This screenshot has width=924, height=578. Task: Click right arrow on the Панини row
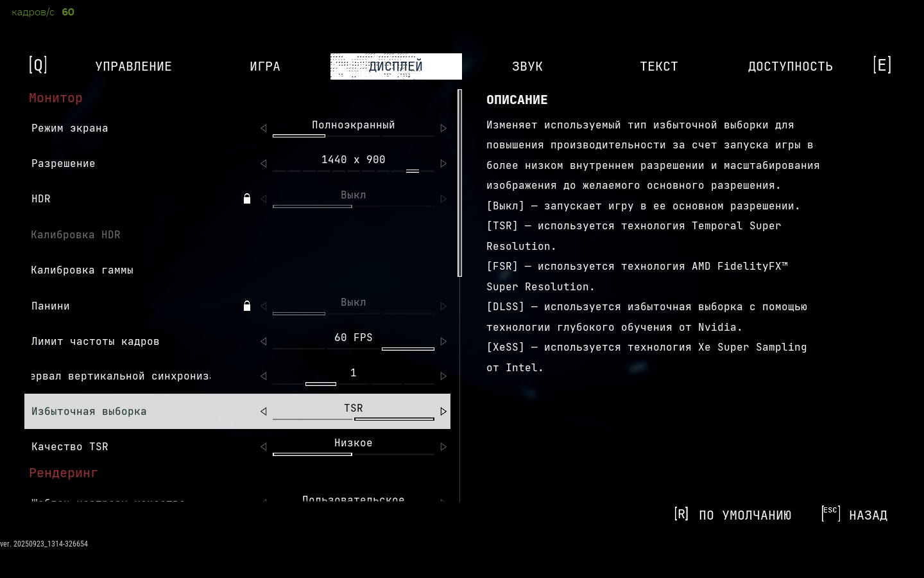click(443, 306)
